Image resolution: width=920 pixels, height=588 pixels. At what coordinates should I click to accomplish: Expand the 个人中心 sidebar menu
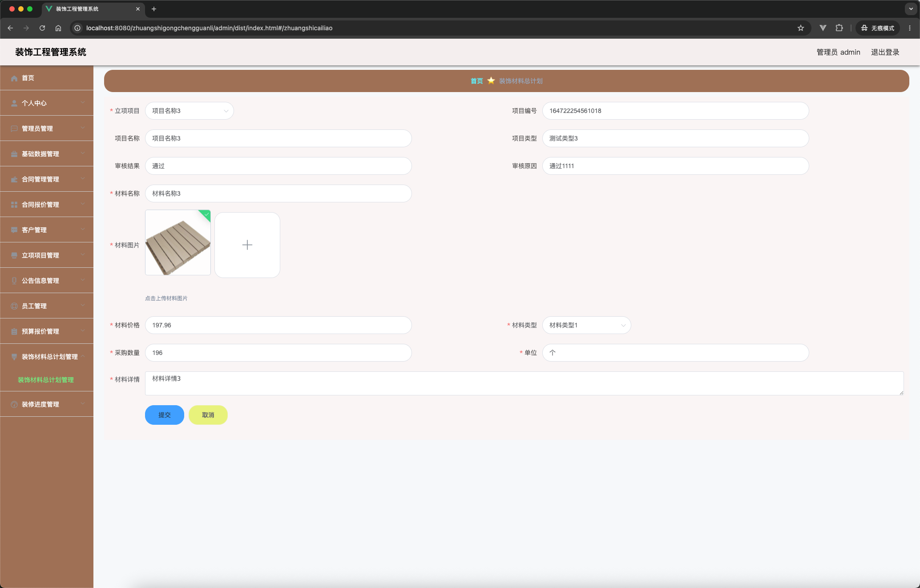coord(47,103)
